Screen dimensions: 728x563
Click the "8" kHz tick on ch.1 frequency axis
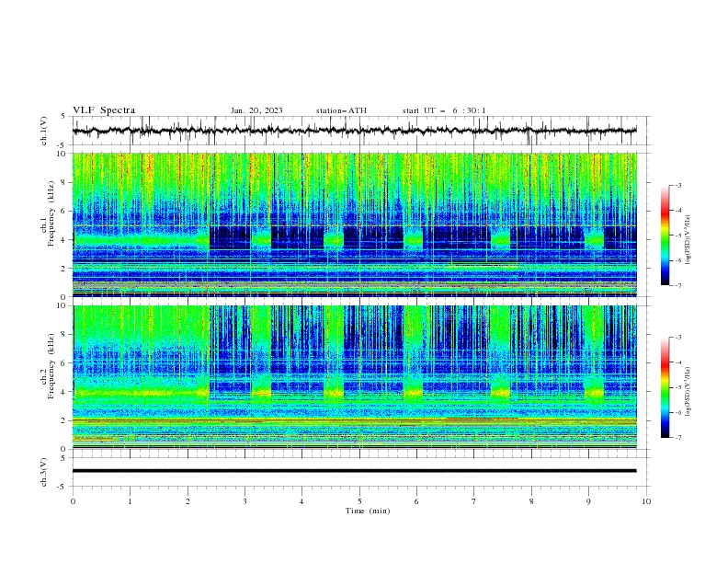click(x=65, y=182)
